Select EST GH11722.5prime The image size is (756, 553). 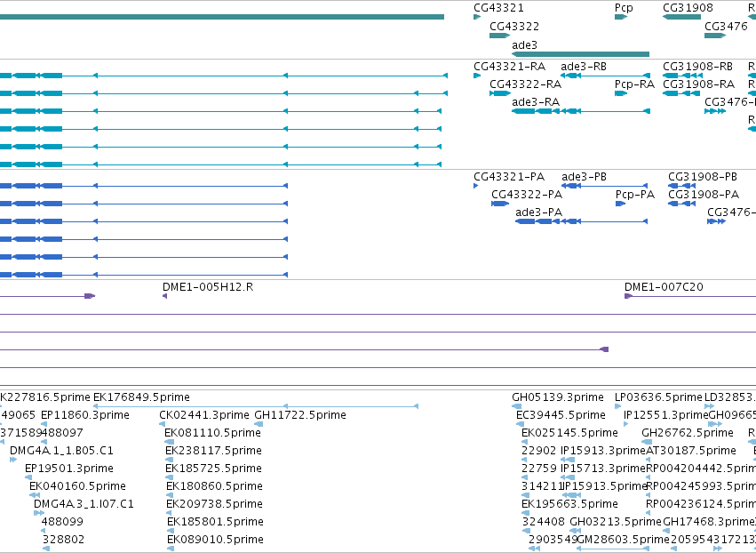300,415
